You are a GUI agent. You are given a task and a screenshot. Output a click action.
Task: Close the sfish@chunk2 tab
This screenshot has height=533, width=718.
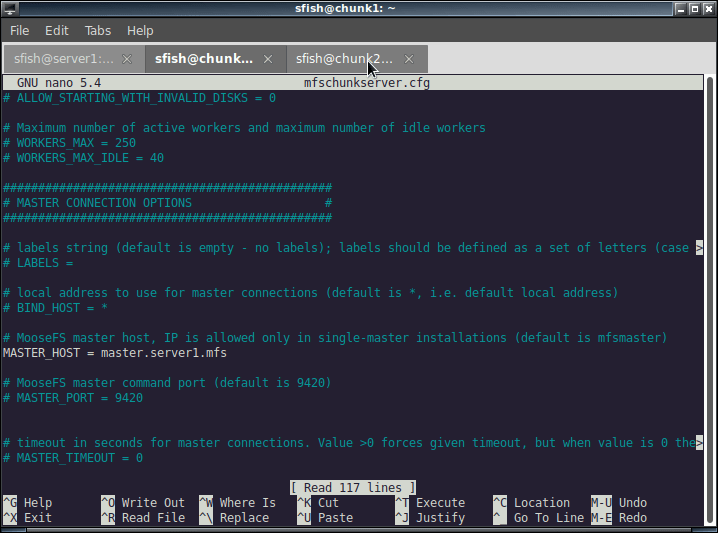pos(409,59)
